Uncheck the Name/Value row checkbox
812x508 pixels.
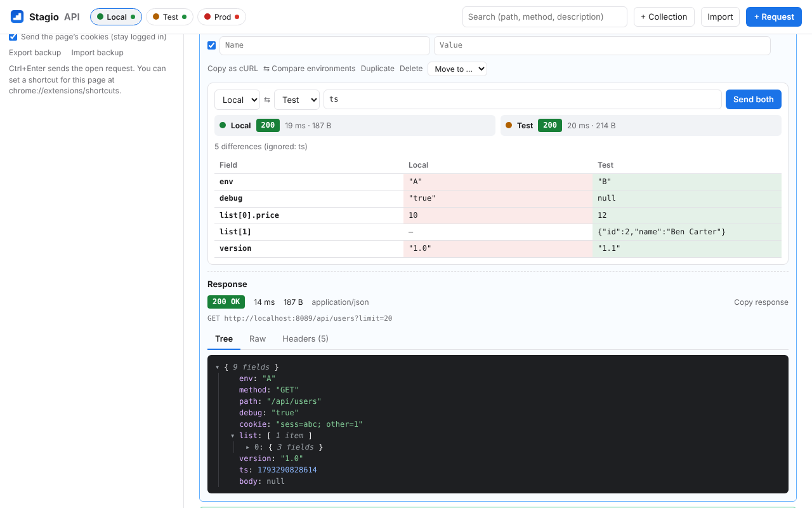[x=212, y=45]
